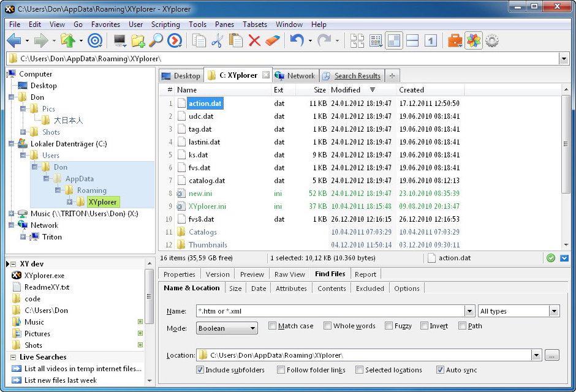Open Configuration with the gear icon
Viewport: 576px width, 392px height.
tap(492, 40)
